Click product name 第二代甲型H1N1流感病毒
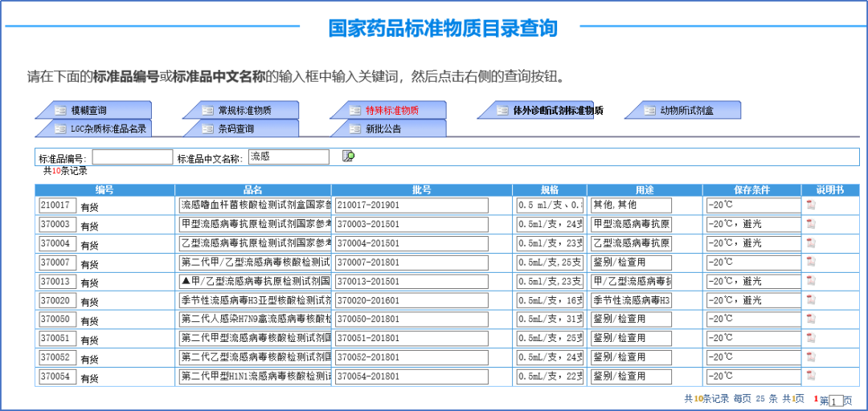This screenshot has height=411, width=868. point(256,376)
